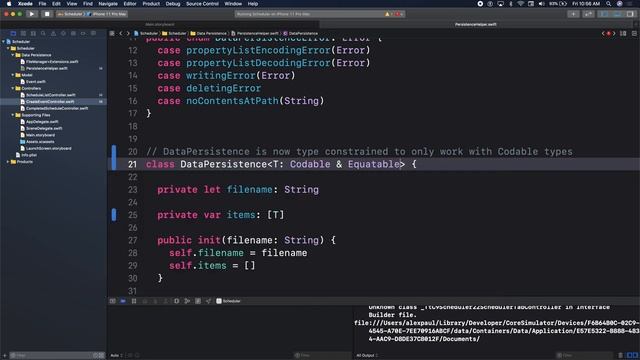The width and height of the screenshot is (640, 360).
Task: Toggle the Inspectors panel visibility
Action: pos(631,14)
